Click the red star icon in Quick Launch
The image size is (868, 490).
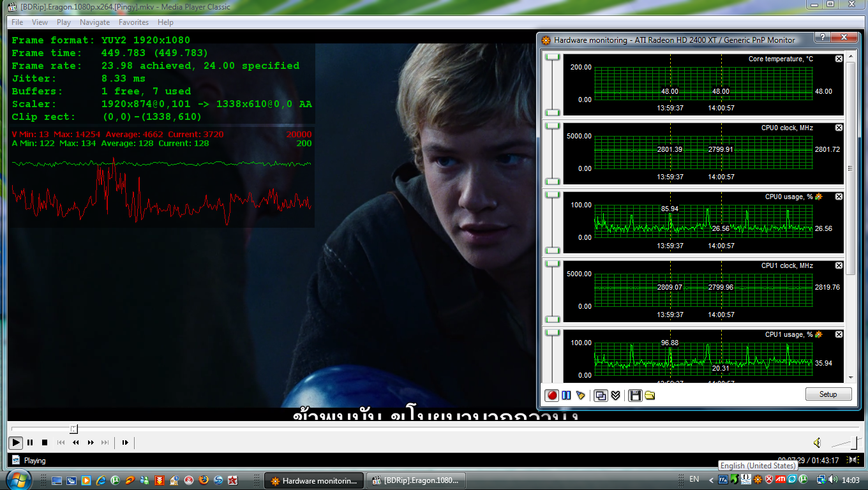point(233,480)
